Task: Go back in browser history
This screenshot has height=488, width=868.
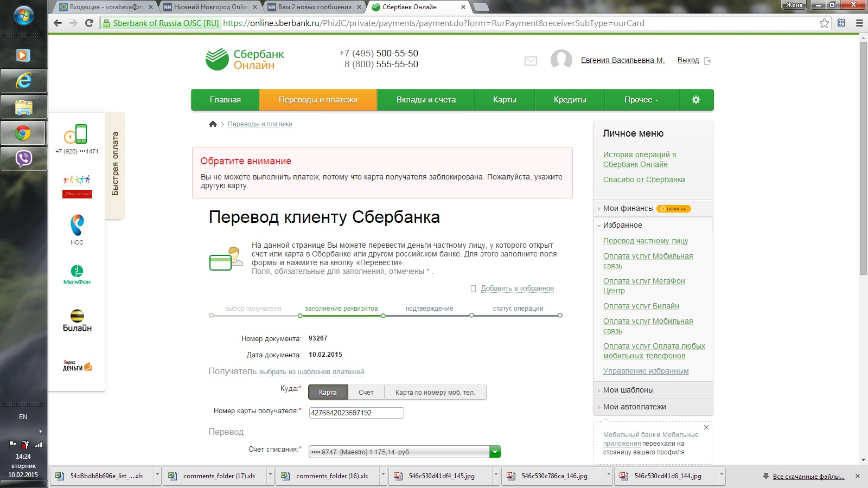Action: (58, 23)
